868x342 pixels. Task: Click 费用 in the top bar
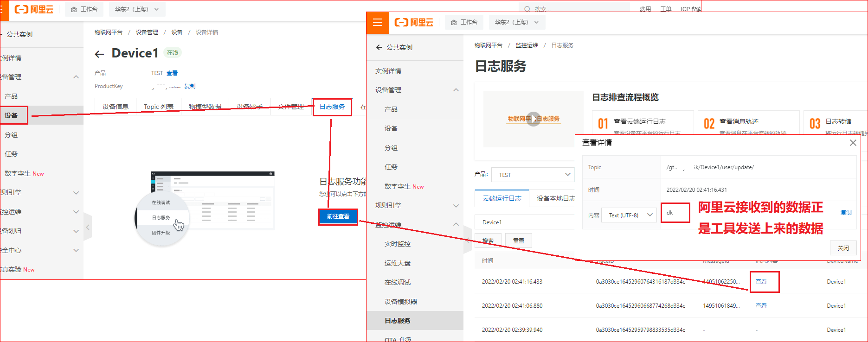[645, 9]
